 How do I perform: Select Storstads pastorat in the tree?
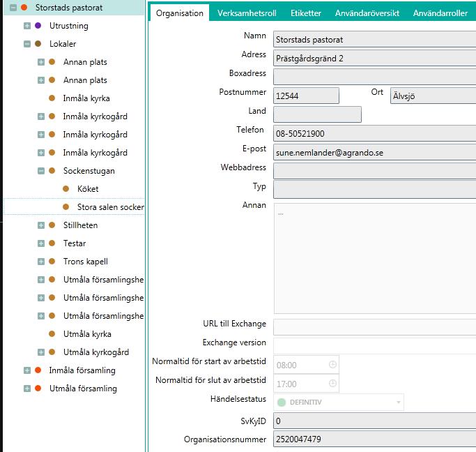tap(69, 8)
